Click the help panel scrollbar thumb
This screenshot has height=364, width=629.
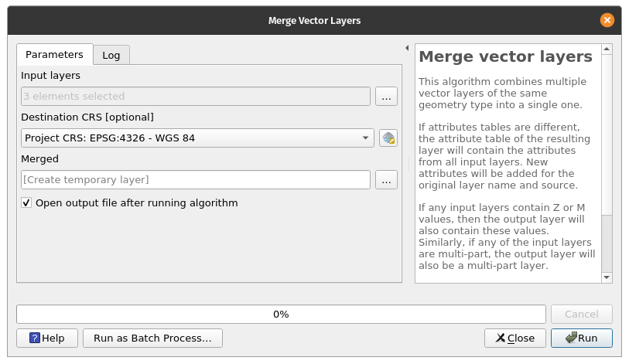tap(607, 243)
